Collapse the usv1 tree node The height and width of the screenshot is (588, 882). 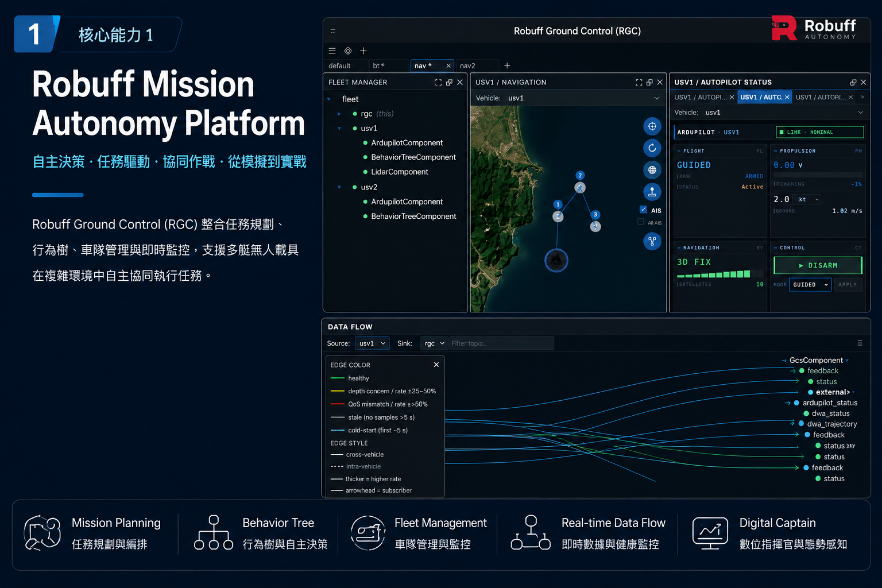[x=339, y=129]
